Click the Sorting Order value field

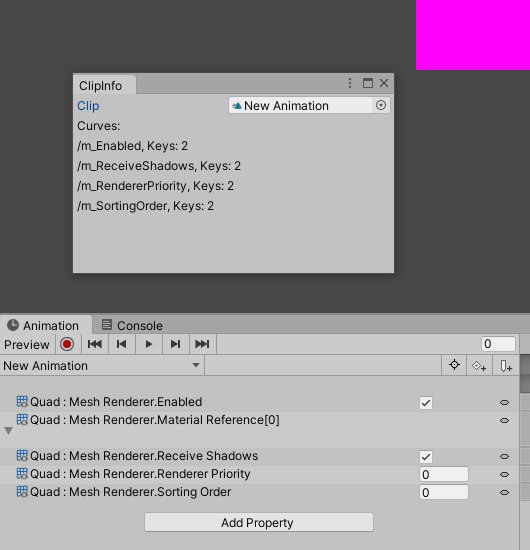pos(444,492)
